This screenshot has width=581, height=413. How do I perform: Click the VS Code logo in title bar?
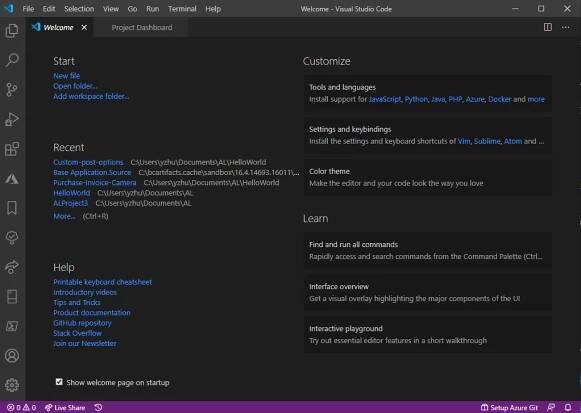click(x=9, y=9)
